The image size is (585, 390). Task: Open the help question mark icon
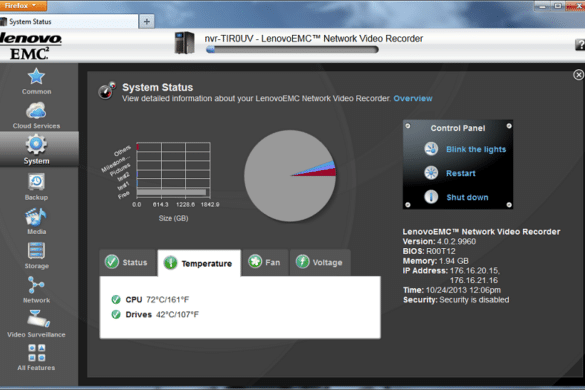pos(580,45)
